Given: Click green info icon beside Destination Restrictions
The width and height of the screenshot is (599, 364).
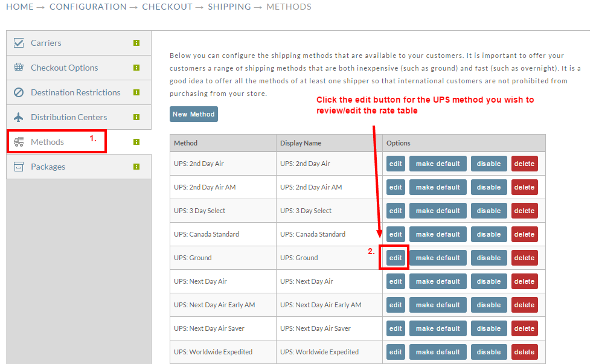Looking at the screenshot, I should (136, 92).
